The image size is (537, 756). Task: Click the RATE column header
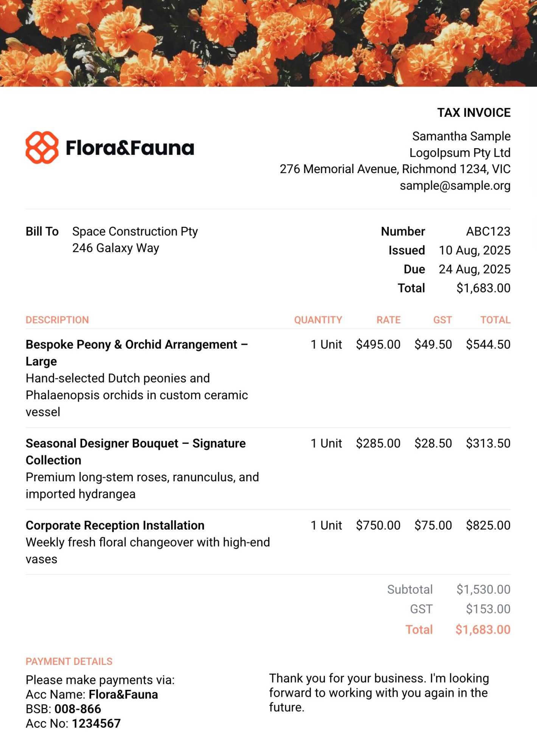(388, 320)
